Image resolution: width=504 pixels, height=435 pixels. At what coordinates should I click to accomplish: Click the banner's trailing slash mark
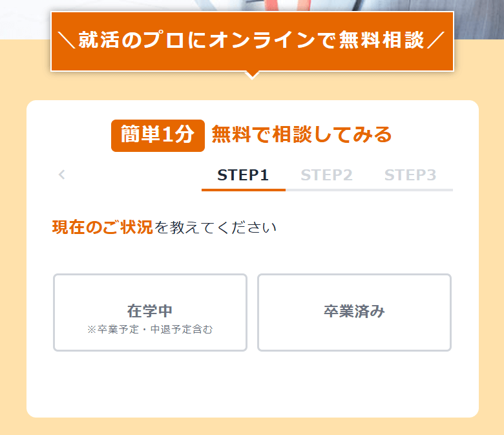(436, 41)
